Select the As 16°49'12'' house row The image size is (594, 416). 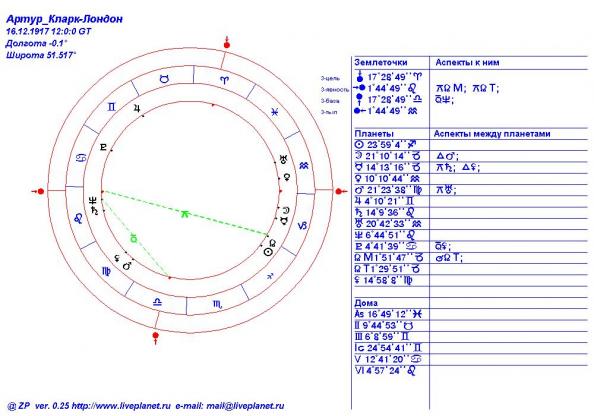(470, 314)
